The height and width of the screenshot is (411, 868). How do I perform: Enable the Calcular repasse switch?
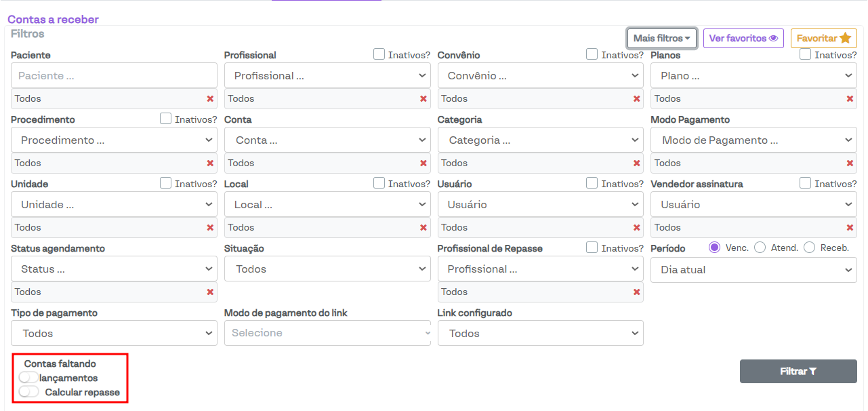pos(29,391)
